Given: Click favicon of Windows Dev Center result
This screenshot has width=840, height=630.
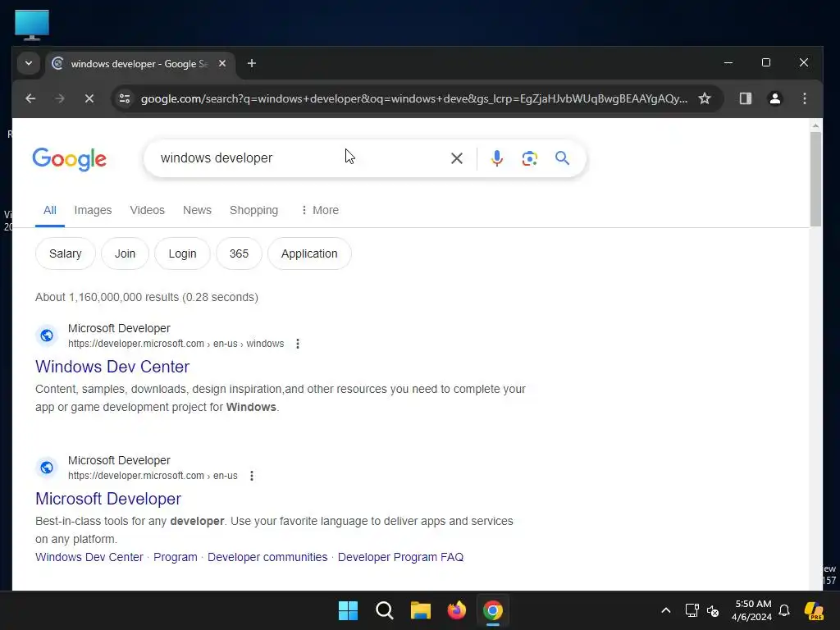Looking at the screenshot, I should point(47,336).
